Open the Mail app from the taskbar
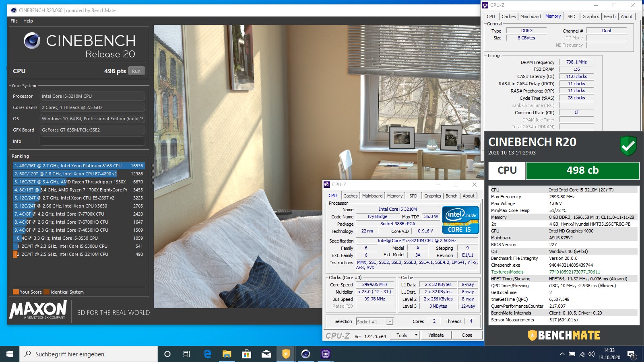The width and height of the screenshot is (644, 362). tap(266, 354)
